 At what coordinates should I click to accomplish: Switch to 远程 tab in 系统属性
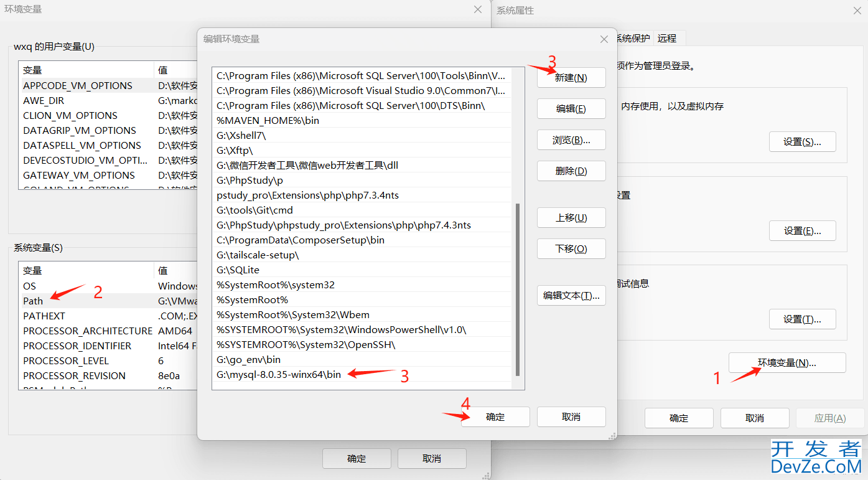click(x=667, y=38)
